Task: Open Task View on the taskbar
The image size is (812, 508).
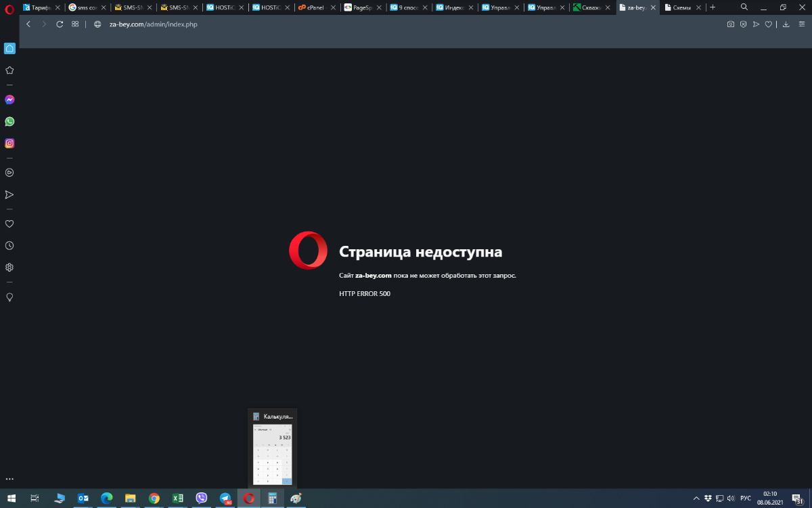Action: 35,498
